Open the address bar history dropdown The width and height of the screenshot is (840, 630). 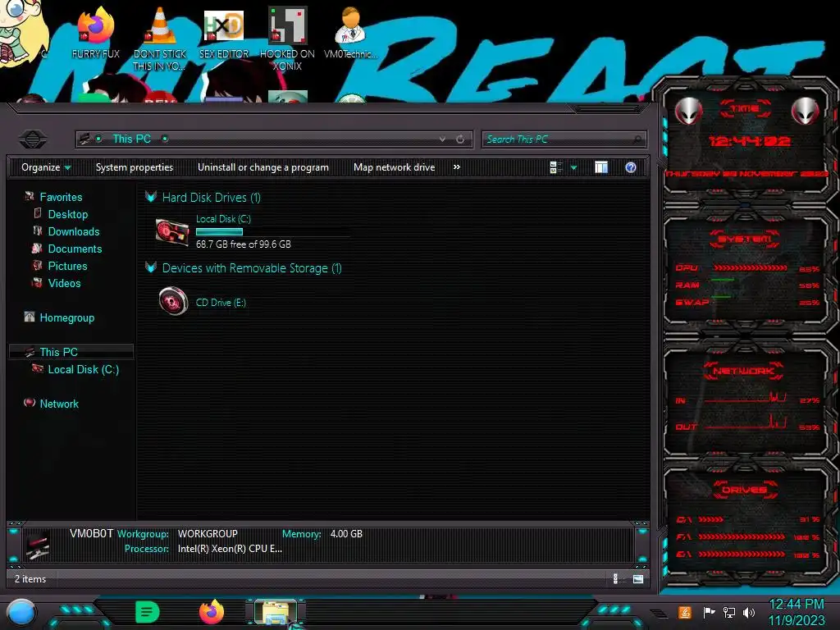(442, 139)
